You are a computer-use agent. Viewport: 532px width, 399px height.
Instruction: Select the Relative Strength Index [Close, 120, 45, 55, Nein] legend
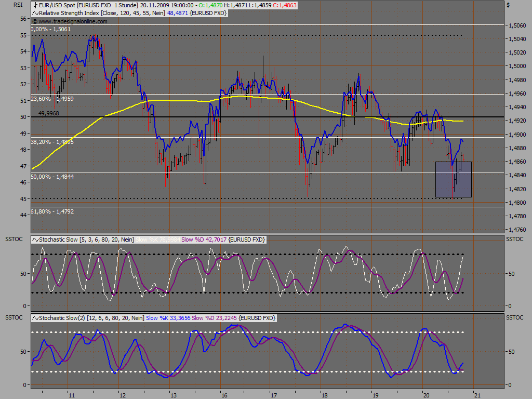click(102, 13)
